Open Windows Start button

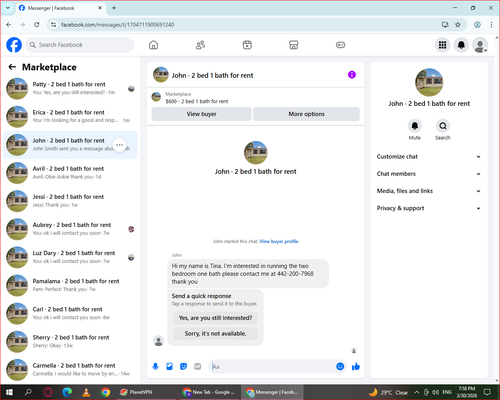coord(9,392)
